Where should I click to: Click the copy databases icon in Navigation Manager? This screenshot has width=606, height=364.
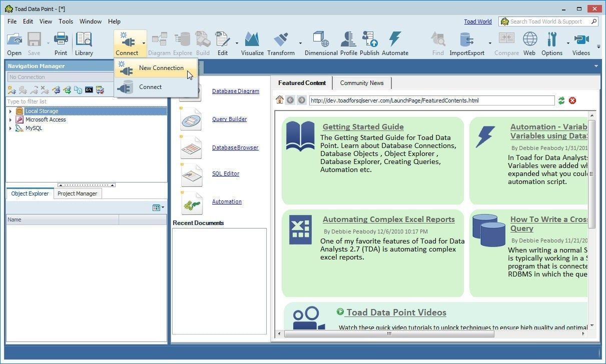click(x=78, y=90)
